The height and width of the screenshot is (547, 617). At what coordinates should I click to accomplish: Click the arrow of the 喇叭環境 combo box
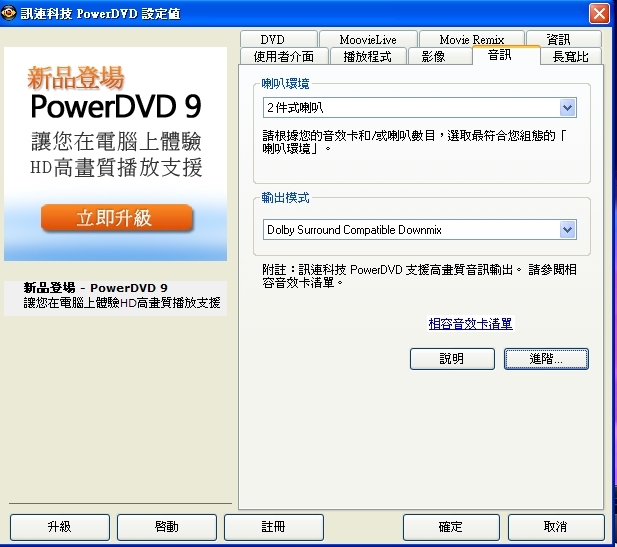click(x=567, y=108)
